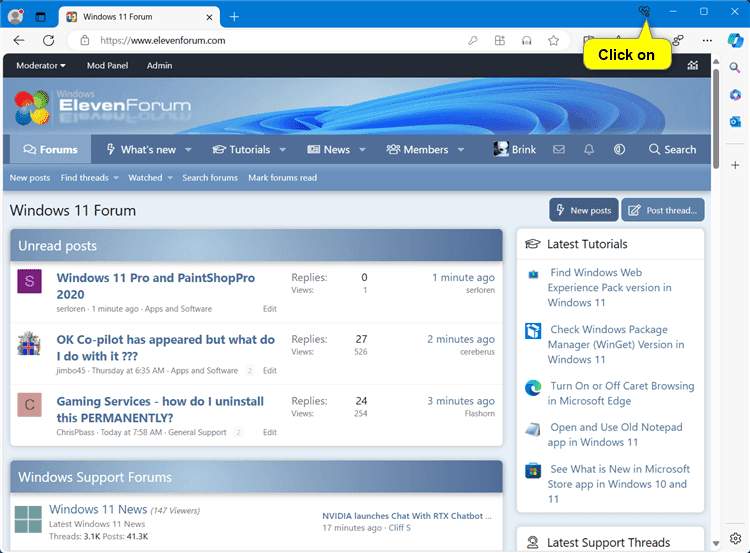Click Edit on the PaintShopPro thread
This screenshot has height=553, width=750.
(270, 309)
